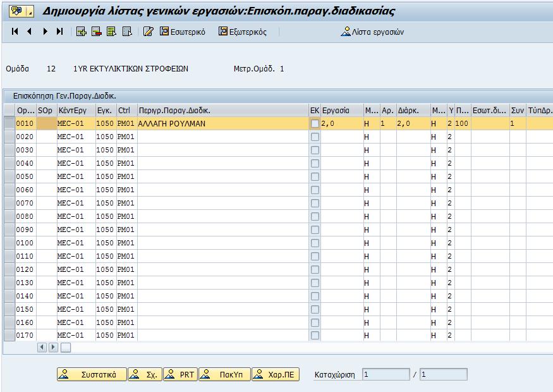Viewport: 553px width, 392px height.
Task: Select row 0170 using its row selector
Action: pyautogui.click(x=9, y=335)
